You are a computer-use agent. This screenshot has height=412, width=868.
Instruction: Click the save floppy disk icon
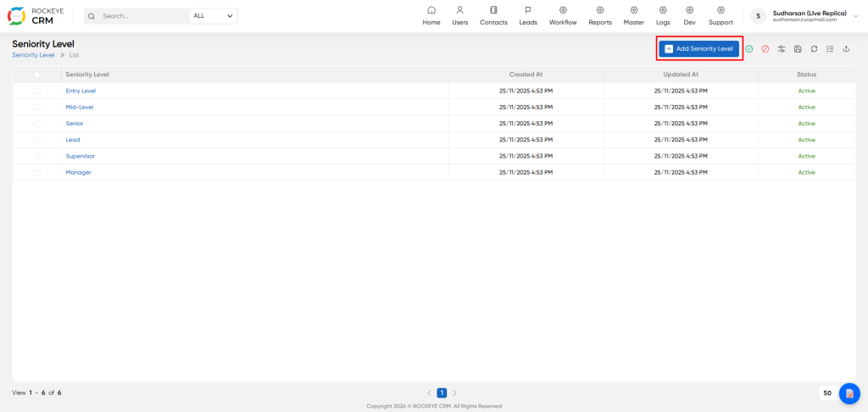(x=798, y=48)
